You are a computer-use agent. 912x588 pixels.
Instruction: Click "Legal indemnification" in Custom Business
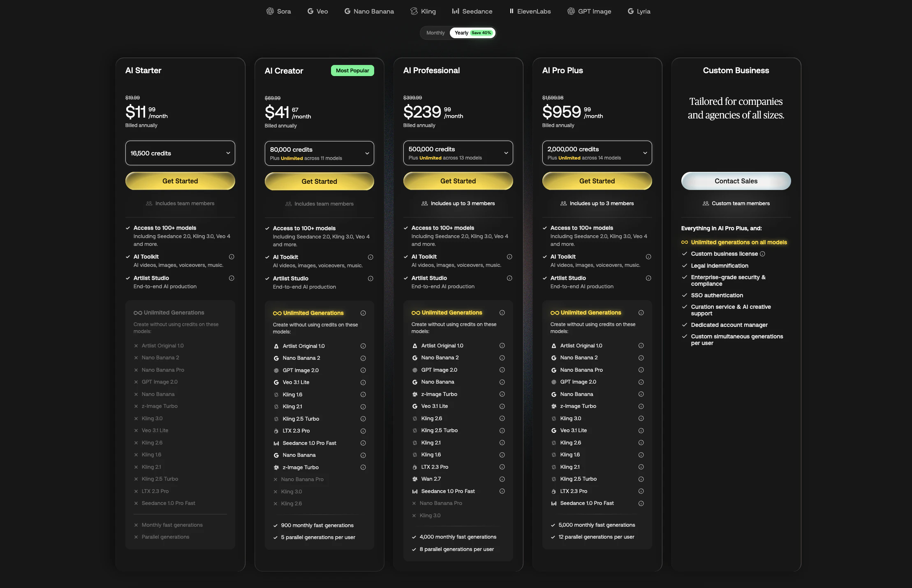720,266
